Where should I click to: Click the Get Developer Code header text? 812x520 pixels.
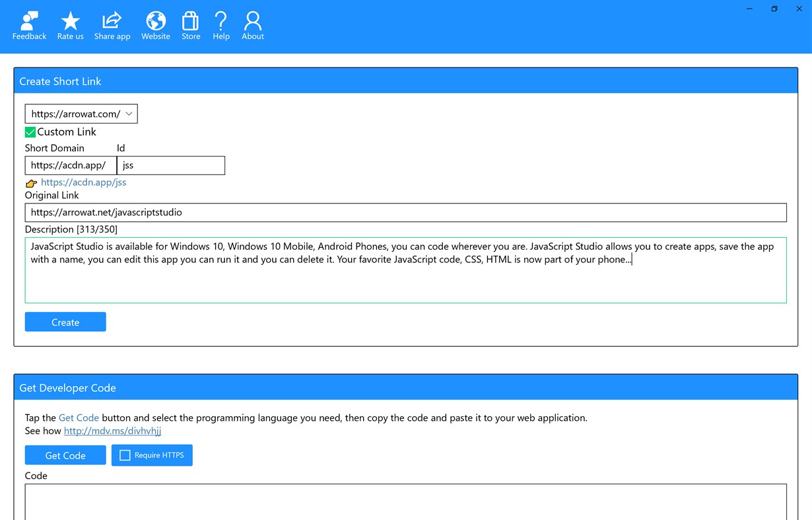67,388
